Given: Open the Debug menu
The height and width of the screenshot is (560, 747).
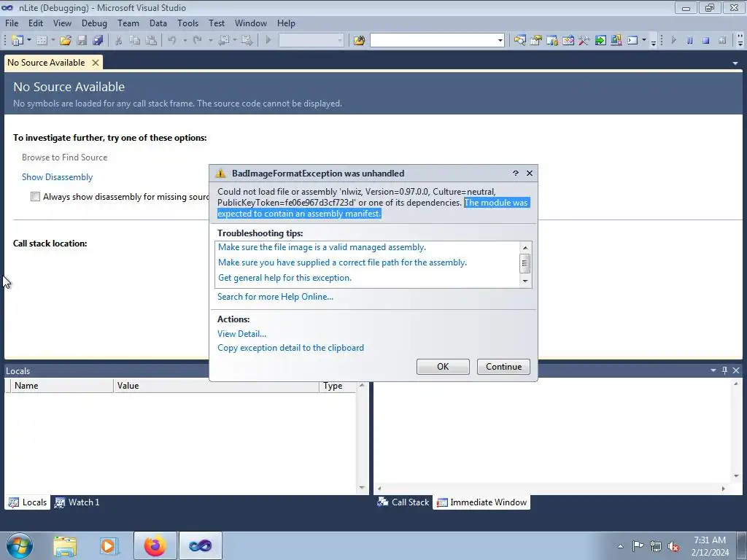Looking at the screenshot, I should 94,23.
